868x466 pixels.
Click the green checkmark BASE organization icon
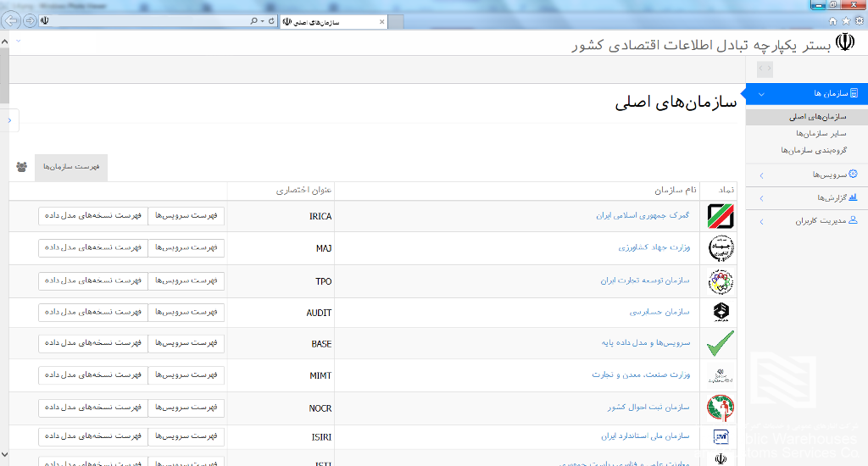[x=721, y=343]
